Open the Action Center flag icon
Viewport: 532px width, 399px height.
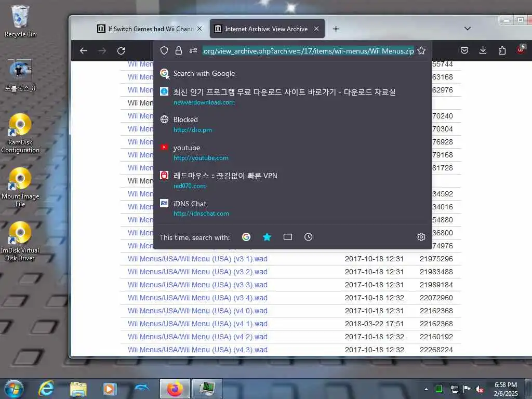[x=467, y=389]
